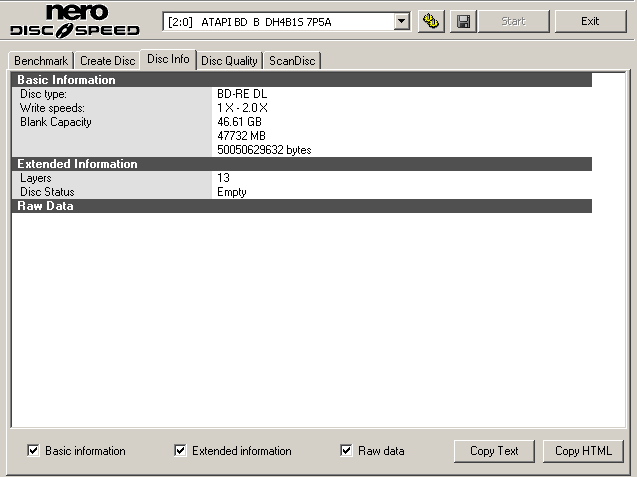Click the 50050629632 bytes value
The image size is (637, 477).
[264, 150]
